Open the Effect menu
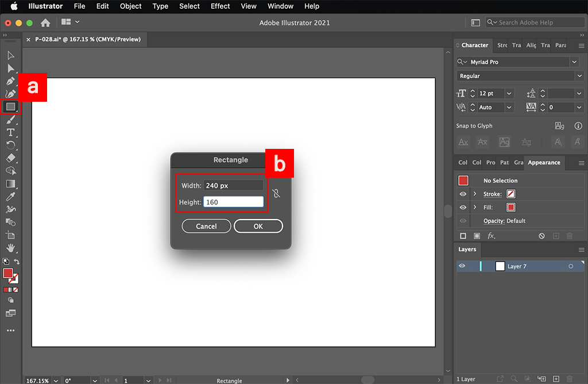 coord(220,6)
